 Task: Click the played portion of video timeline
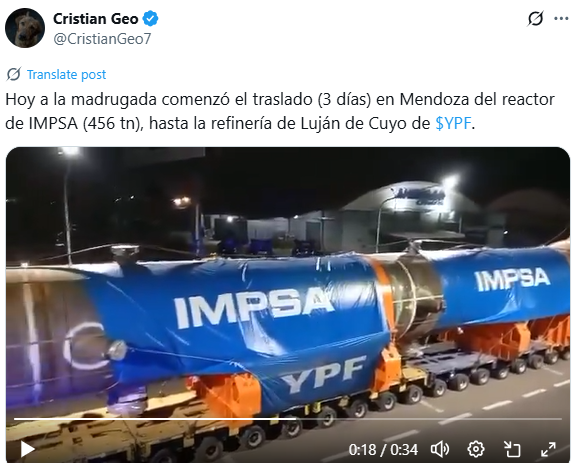(155, 419)
